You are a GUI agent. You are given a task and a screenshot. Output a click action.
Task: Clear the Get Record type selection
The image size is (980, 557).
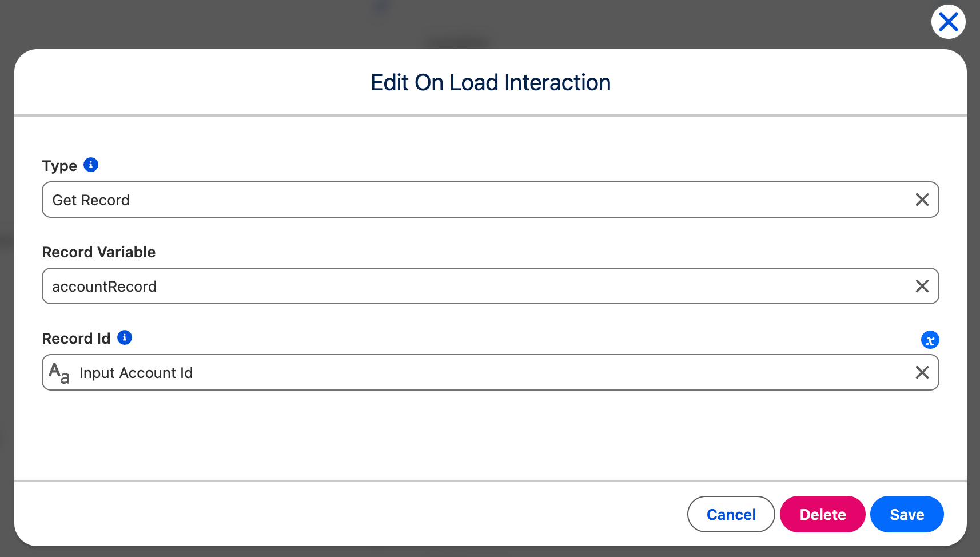coord(922,200)
